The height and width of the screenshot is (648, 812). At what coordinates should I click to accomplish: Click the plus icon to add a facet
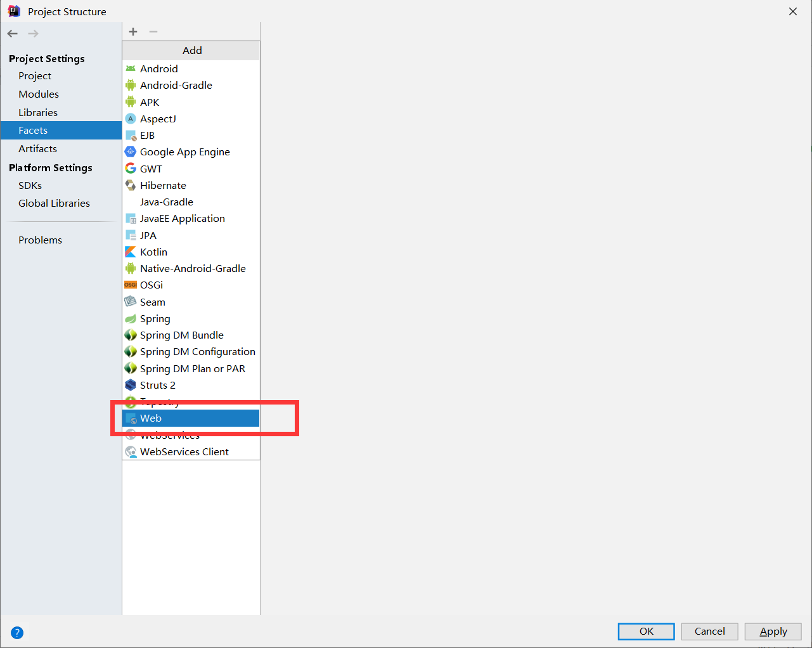(x=133, y=32)
